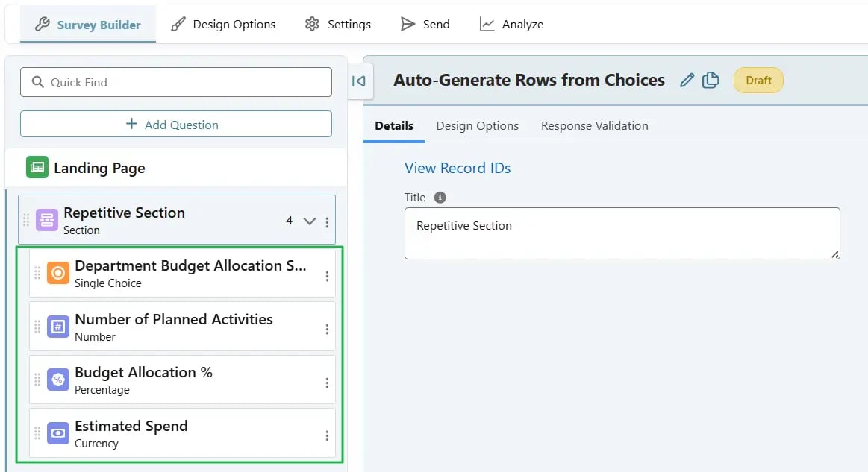Open the Analyze tab
This screenshot has height=472, width=868.
[511, 25]
